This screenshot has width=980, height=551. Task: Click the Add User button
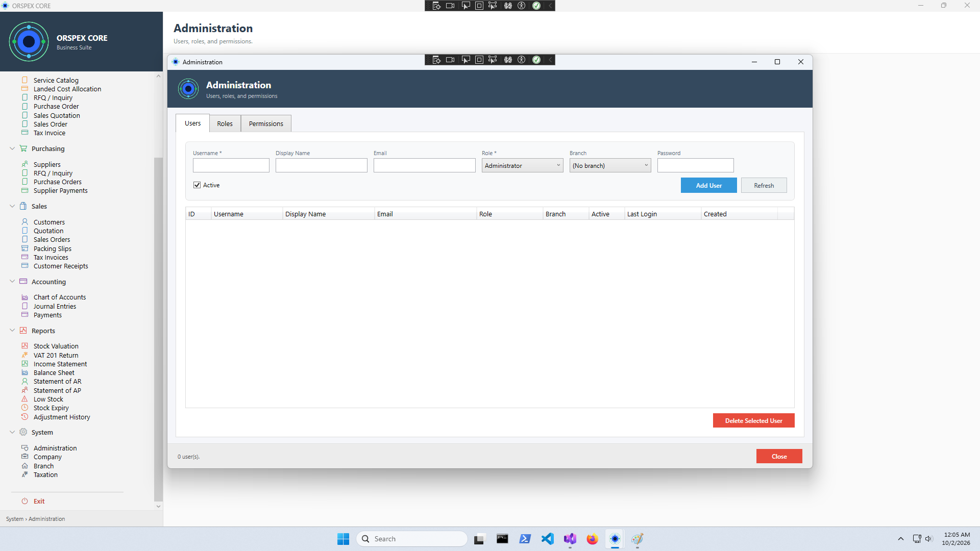[x=708, y=185]
